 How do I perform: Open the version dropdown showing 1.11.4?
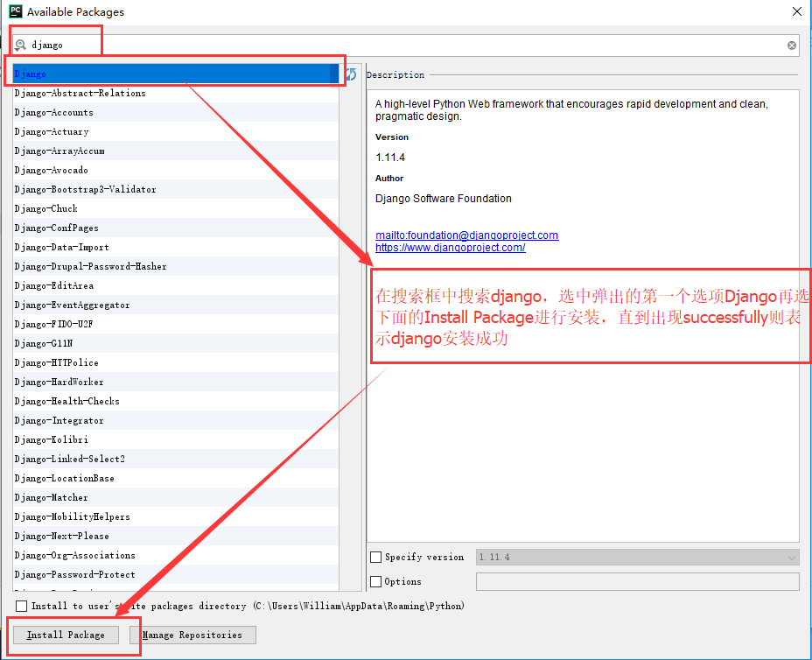tap(637, 558)
